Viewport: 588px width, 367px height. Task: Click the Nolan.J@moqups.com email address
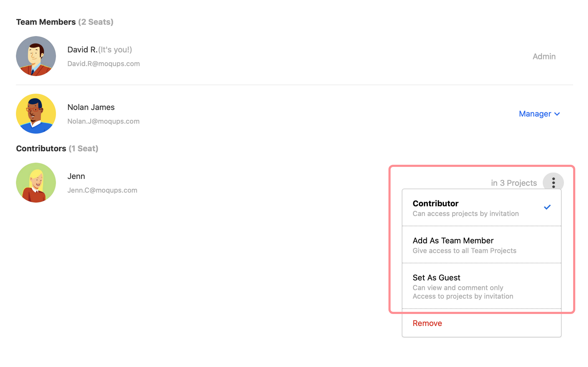[103, 121]
